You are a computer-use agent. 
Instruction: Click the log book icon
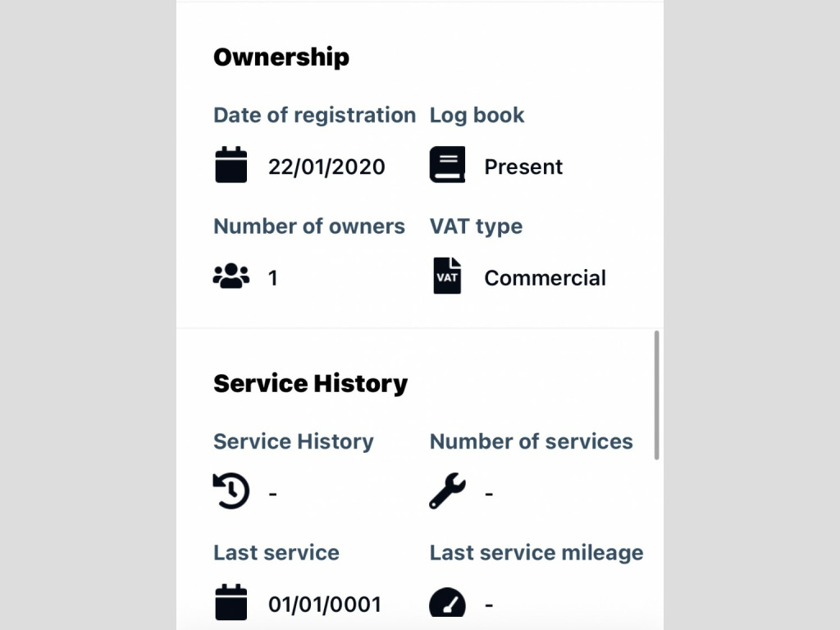pos(447,165)
